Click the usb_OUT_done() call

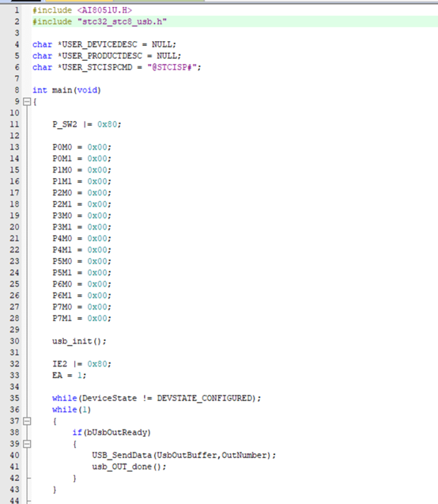point(129,467)
